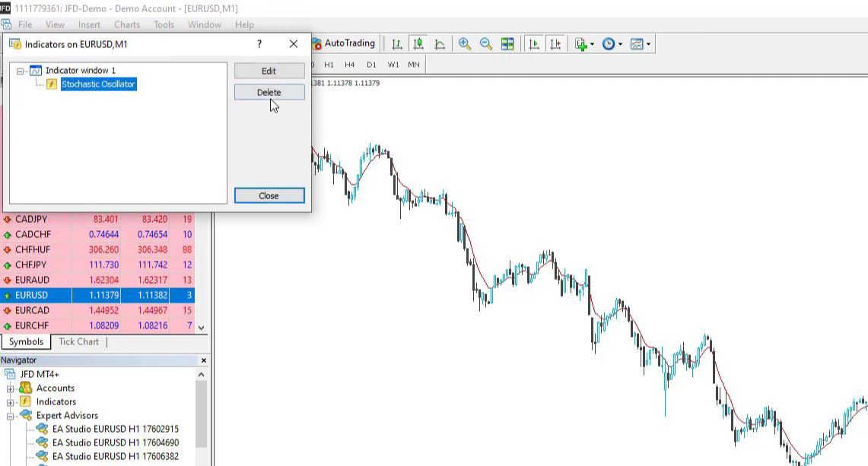Edit the selected Stochastic Oscillator
The height and width of the screenshot is (466, 868).
[x=269, y=71]
